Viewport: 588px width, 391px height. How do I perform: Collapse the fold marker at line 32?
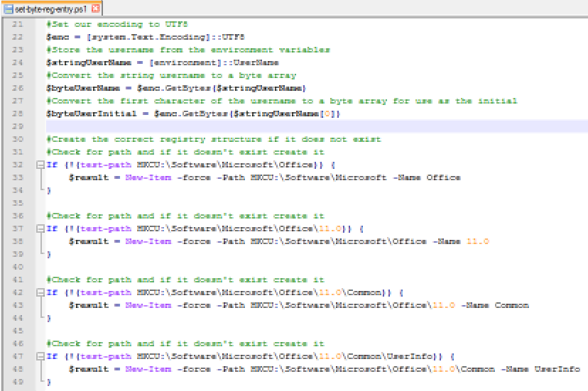pyautogui.click(x=40, y=165)
